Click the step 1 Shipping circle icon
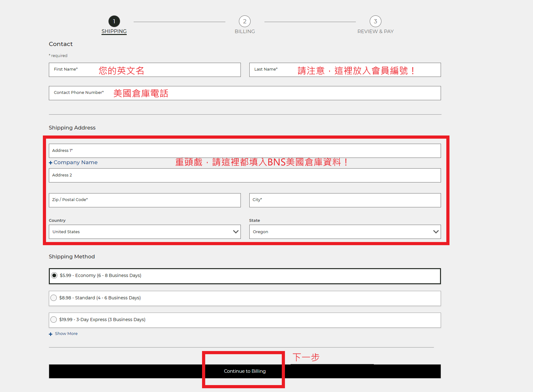 (114, 21)
